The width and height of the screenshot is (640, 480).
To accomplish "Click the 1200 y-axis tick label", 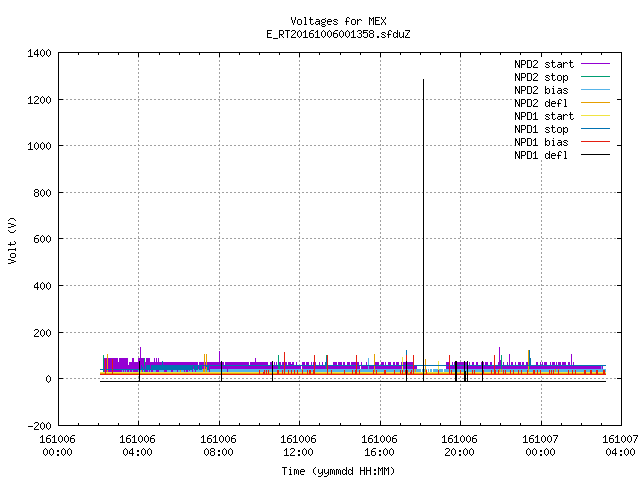I will point(39,100).
